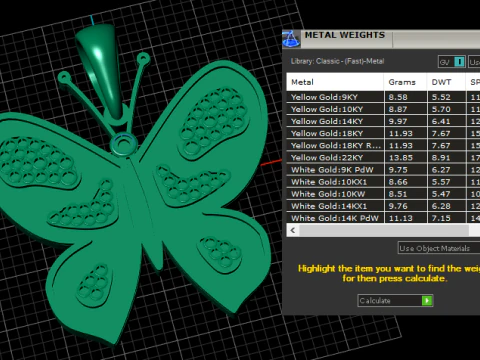Click the Metal Weights wizard-hat icon

pyautogui.click(x=291, y=39)
